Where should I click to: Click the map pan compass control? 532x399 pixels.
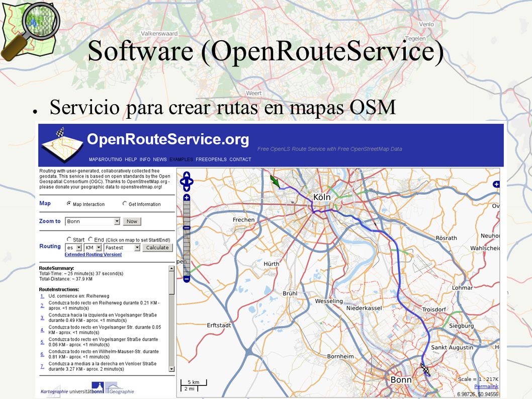click(x=187, y=181)
